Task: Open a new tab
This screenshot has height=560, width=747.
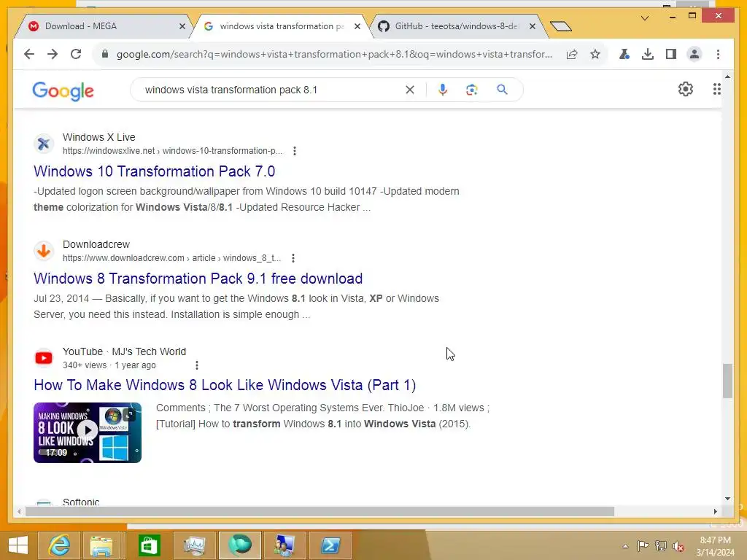Action: 561,26
